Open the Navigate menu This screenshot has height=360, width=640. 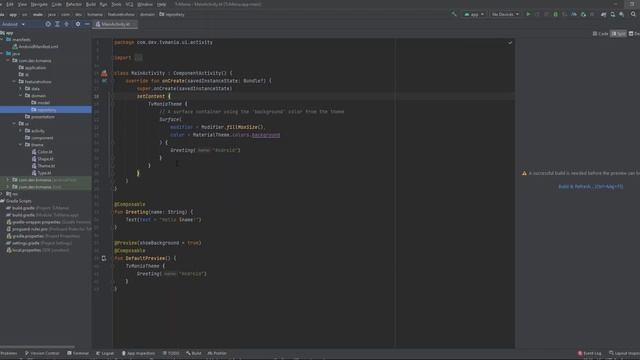(x=40, y=4)
